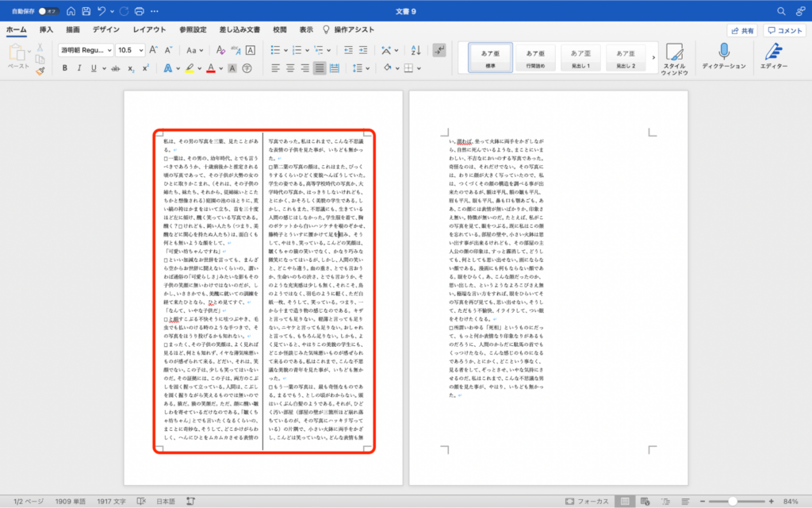Open the borders dropdown arrow
Image resolution: width=812 pixels, height=508 pixels.
(419, 68)
